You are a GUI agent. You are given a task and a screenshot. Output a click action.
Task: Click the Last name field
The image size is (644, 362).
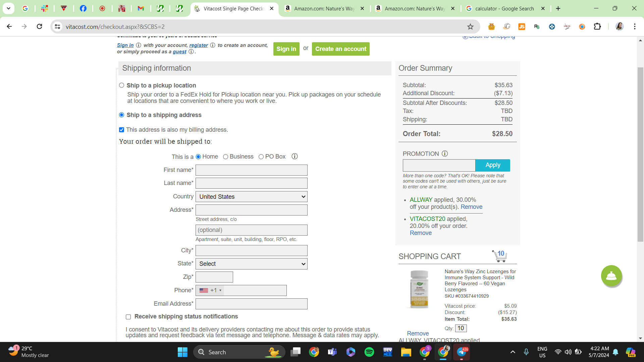pos(251,183)
